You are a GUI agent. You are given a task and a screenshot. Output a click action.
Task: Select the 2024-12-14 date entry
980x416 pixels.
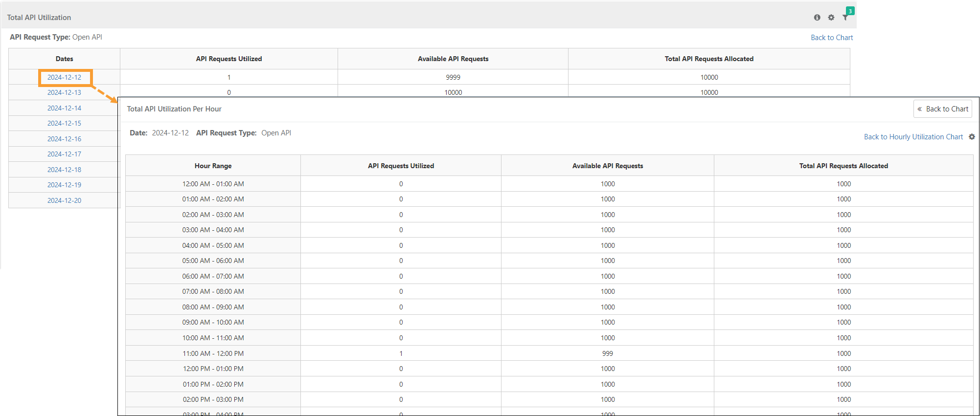pos(64,108)
